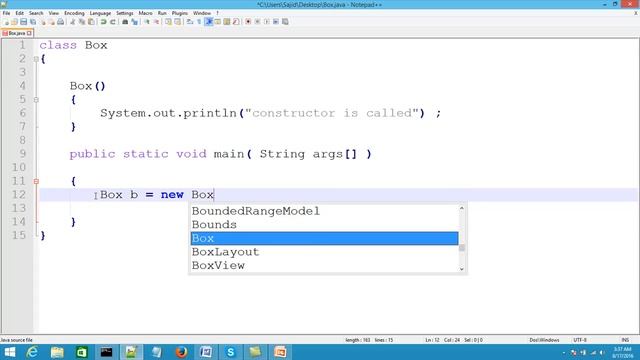640x360 pixels.
Task: Open Find with the binoculars icon
Action: pyautogui.click(x=124, y=22)
